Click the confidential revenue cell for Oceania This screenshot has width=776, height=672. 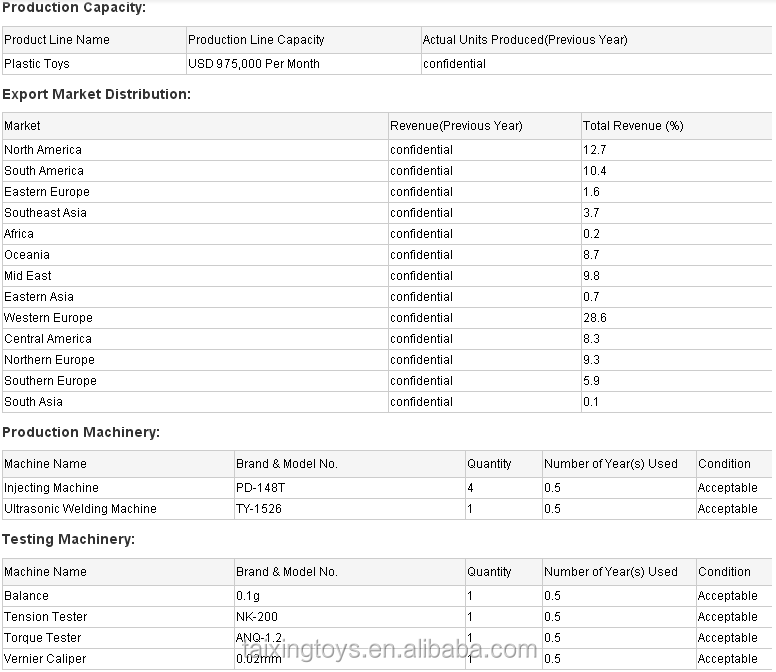click(x=421, y=255)
